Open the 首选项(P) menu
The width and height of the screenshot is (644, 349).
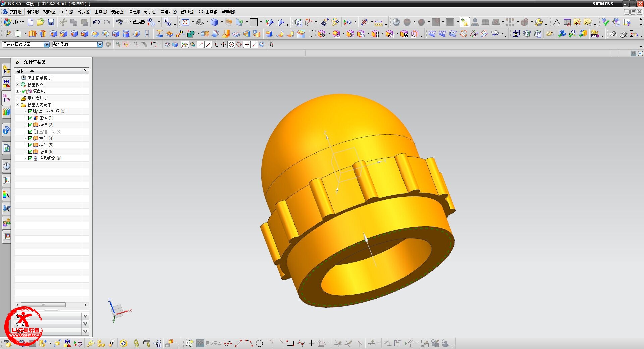pyautogui.click(x=168, y=12)
